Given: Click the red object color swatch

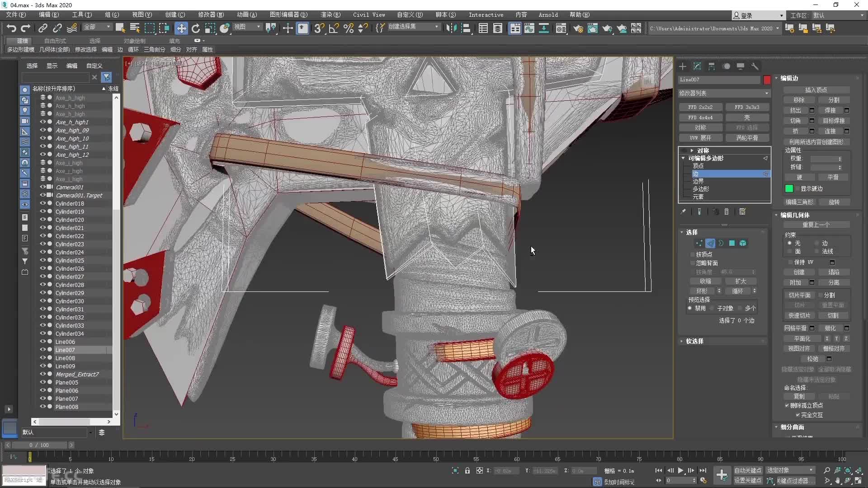Looking at the screenshot, I should 767,80.
